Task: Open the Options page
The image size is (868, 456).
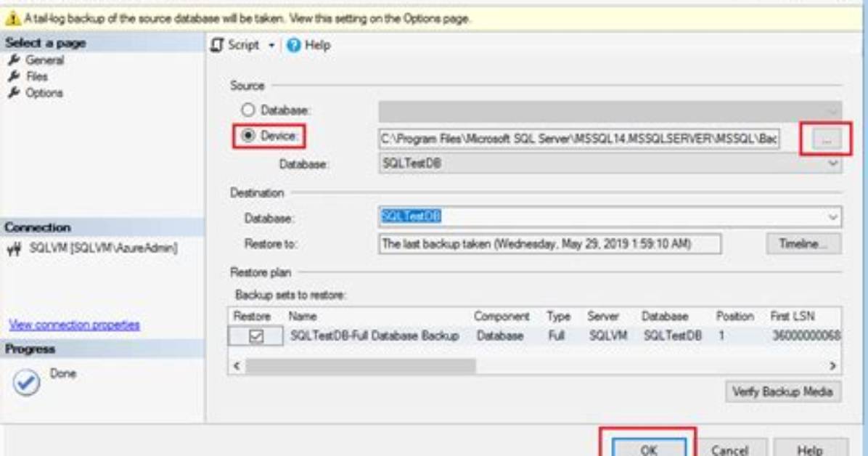Action: pyautogui.click(x=44, y=93)
